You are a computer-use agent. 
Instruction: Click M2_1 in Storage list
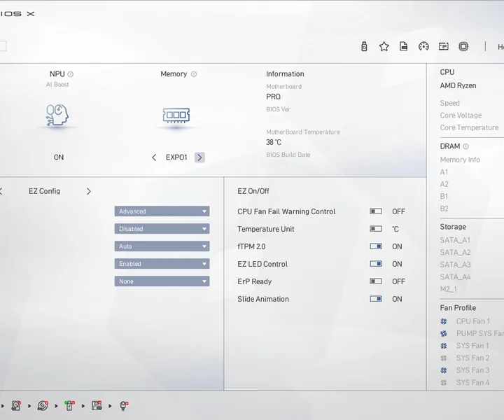pyautogui.click(x=449, y=289)
